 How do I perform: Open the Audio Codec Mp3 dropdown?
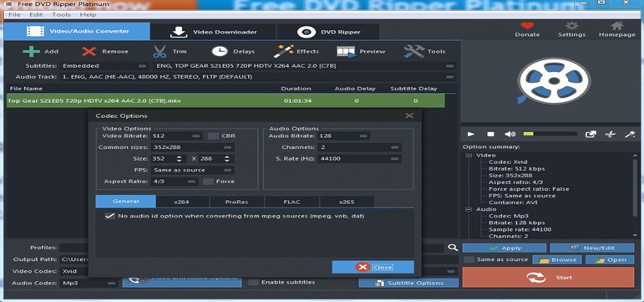coord(89,283)
